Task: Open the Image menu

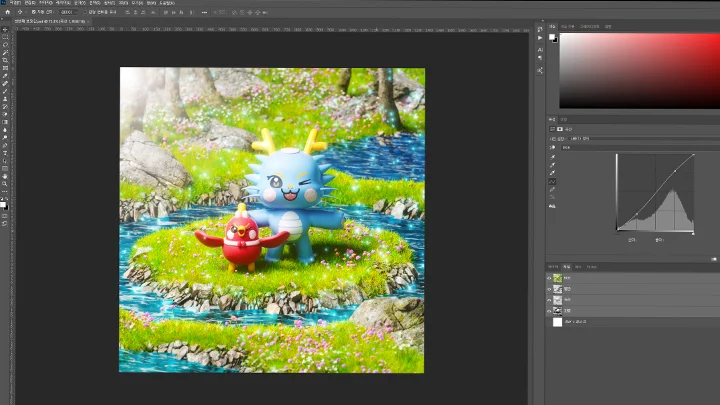Action: tap(45, 3)
